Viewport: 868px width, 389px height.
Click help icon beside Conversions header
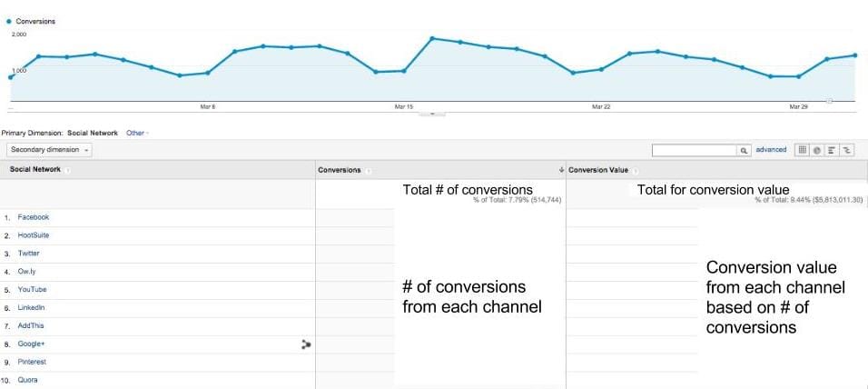coord(368,171)
